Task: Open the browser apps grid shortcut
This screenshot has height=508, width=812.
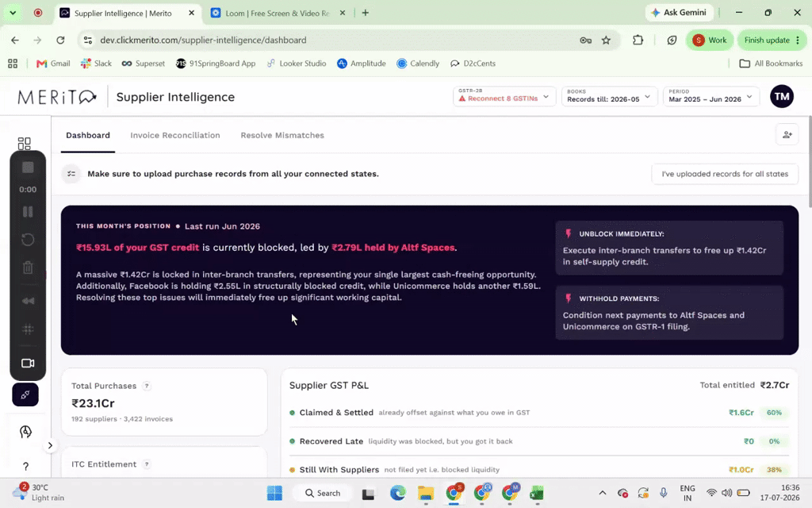Action: tap(13, 63)
